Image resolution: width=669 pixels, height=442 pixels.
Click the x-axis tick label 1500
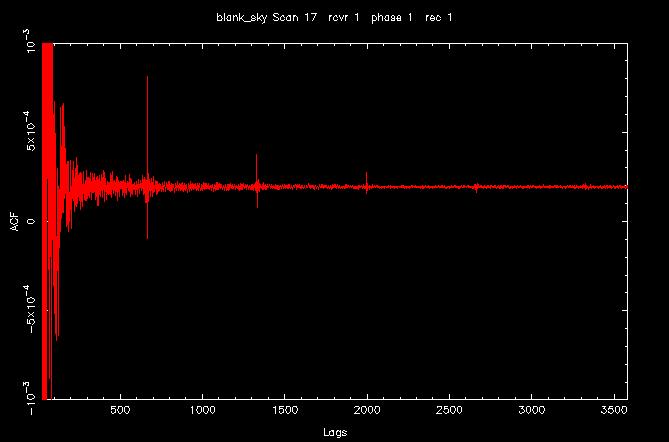[285, 410]
